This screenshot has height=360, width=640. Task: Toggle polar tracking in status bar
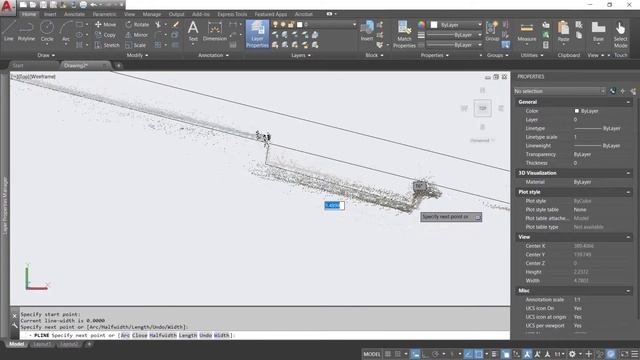(x=436, y=354)
